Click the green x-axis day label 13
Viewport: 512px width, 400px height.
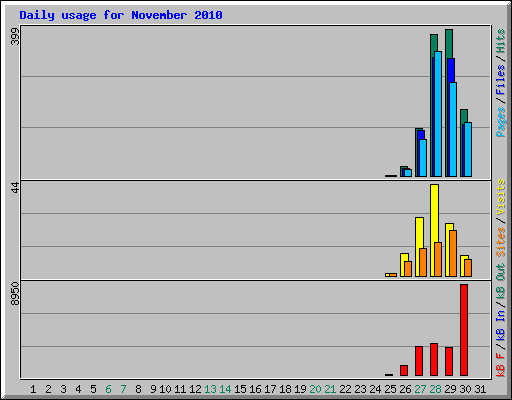pos(210,389)
